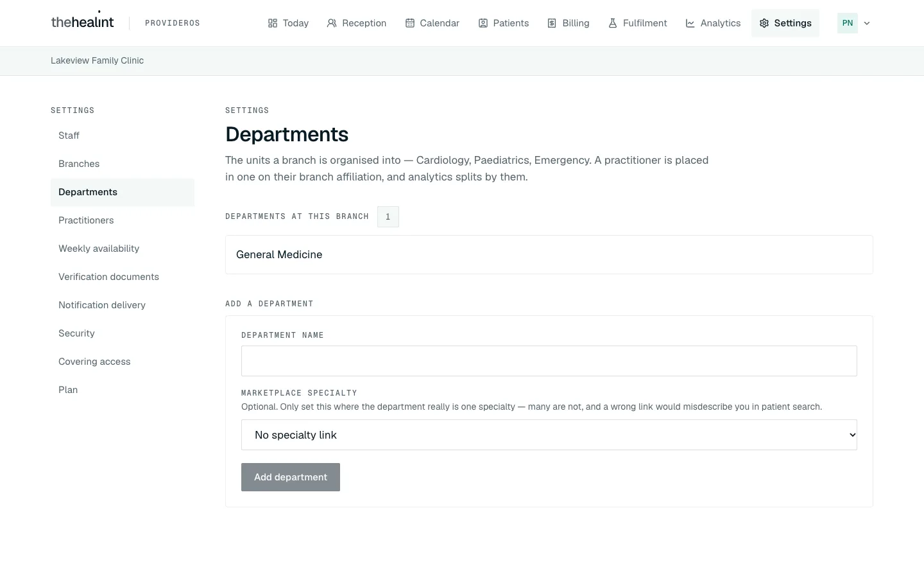
Task: Open Notification delivery settings
Action: [x=123, y=305]
